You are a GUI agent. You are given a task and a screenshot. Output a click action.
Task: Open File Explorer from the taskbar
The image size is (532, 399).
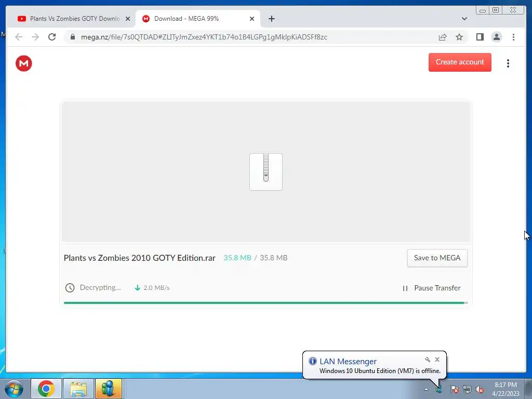(x=78, y=389)
